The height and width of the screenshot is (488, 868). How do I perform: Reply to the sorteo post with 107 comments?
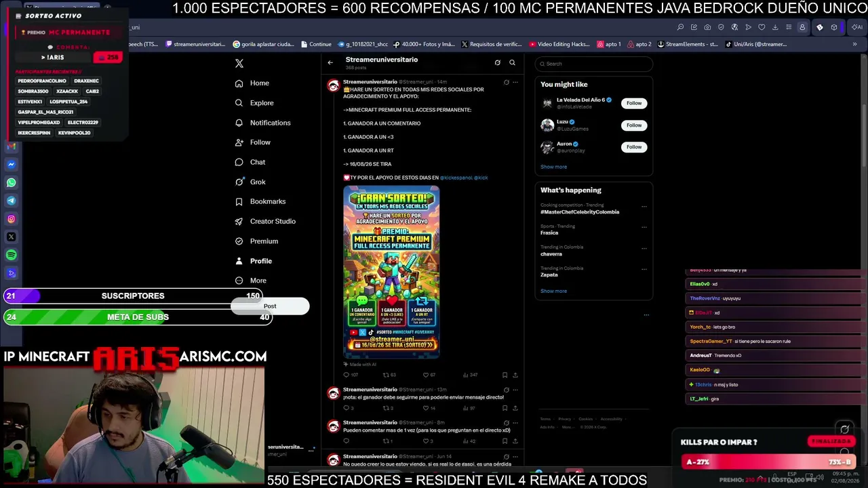[350, 375]
